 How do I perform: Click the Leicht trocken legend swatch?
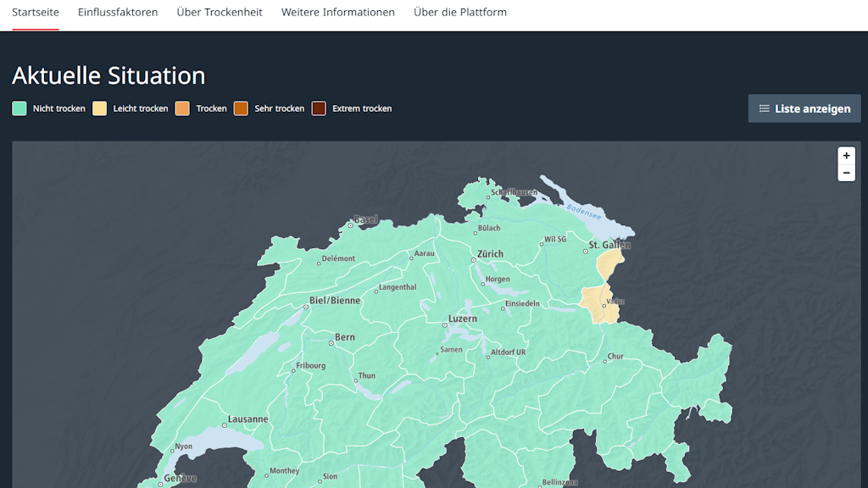(x=100, y=108)
